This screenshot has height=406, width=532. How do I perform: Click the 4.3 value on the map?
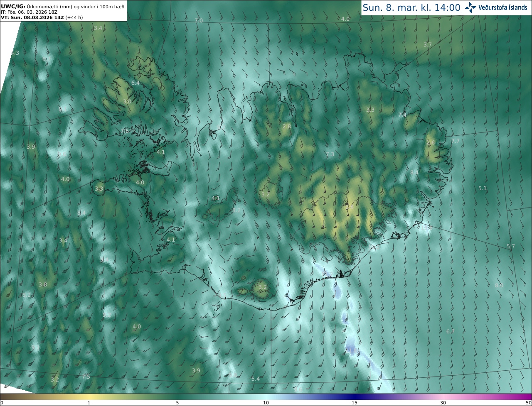coord(15,53)
